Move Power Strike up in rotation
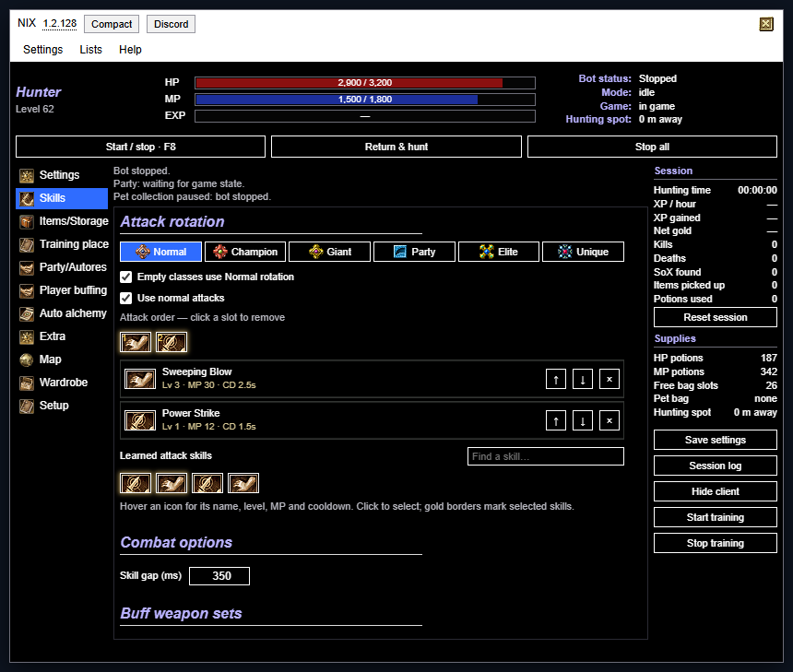Viewport: 793px width, 672px height. pos(556,420)
